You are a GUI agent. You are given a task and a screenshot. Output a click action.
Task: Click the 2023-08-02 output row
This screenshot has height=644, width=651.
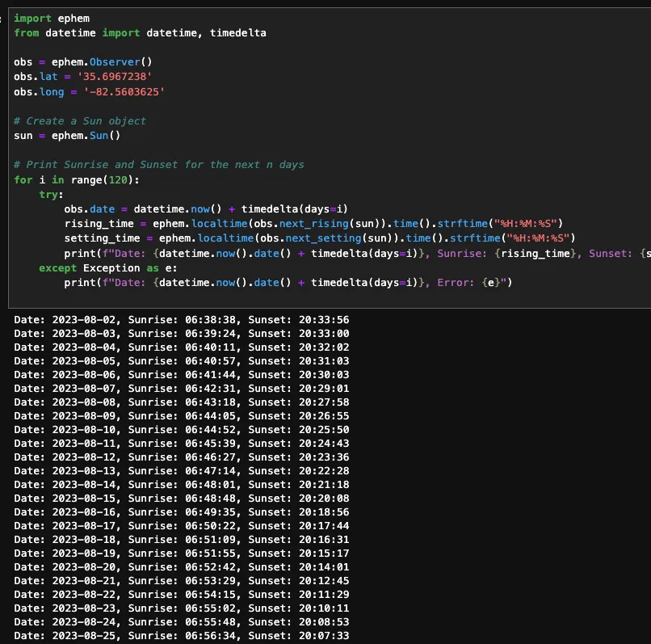click(181, 320)
